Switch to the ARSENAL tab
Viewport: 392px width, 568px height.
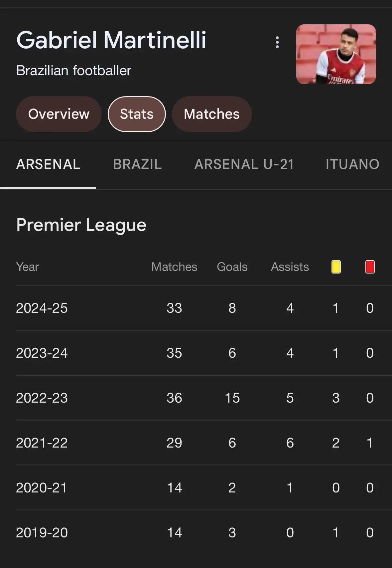(x=48, y=164)
